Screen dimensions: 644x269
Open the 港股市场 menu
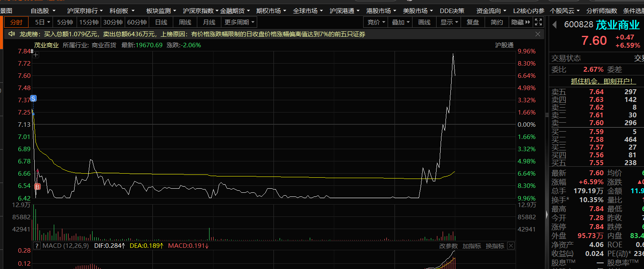[381, 11]
